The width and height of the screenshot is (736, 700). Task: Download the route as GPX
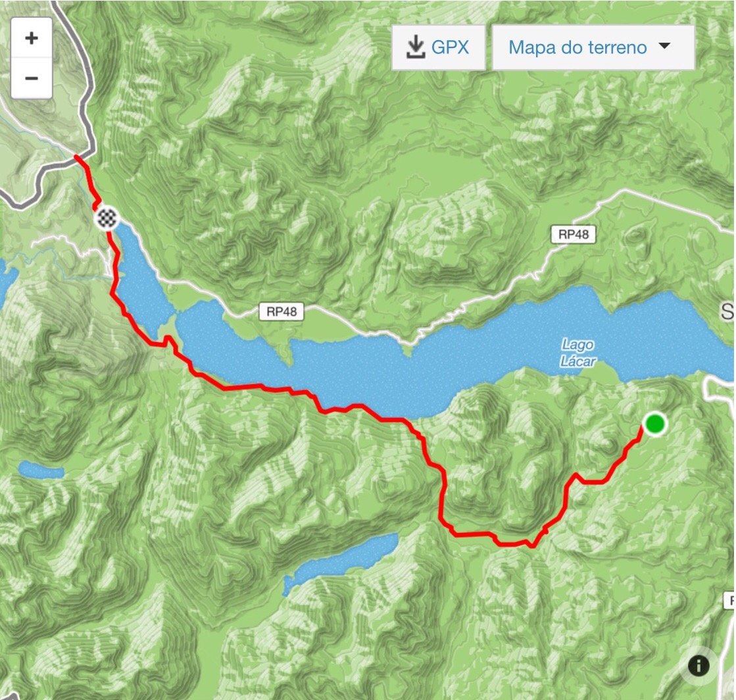[x=439, y=47]
